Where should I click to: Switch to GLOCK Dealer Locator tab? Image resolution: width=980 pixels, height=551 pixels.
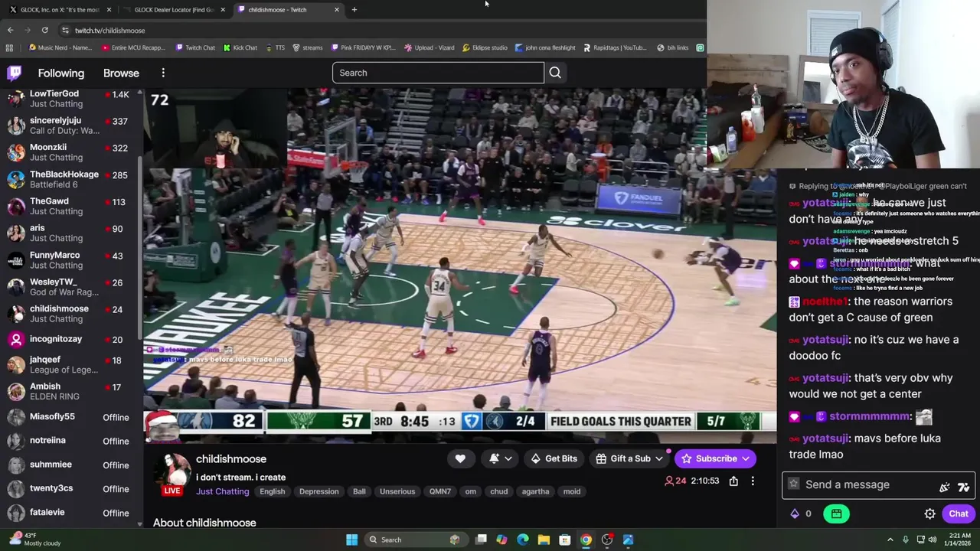pyautogui.click(x=174, y=10)
